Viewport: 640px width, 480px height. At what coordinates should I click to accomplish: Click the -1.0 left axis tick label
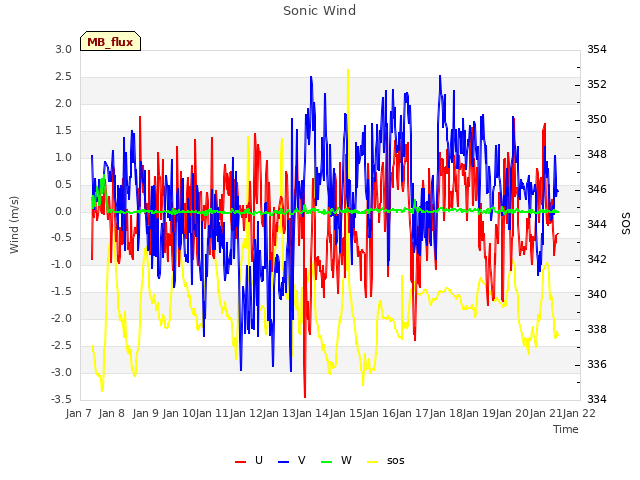[x=62, y=264]
